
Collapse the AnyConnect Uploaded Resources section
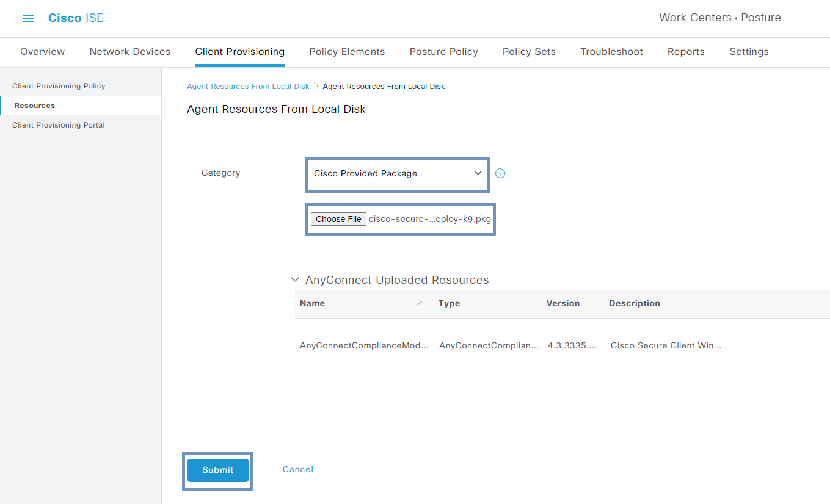295,280
